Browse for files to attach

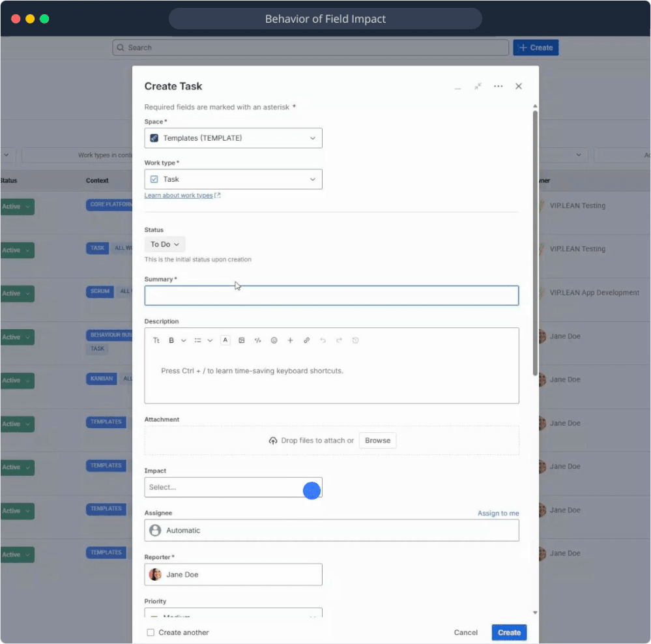coord(377,441)
